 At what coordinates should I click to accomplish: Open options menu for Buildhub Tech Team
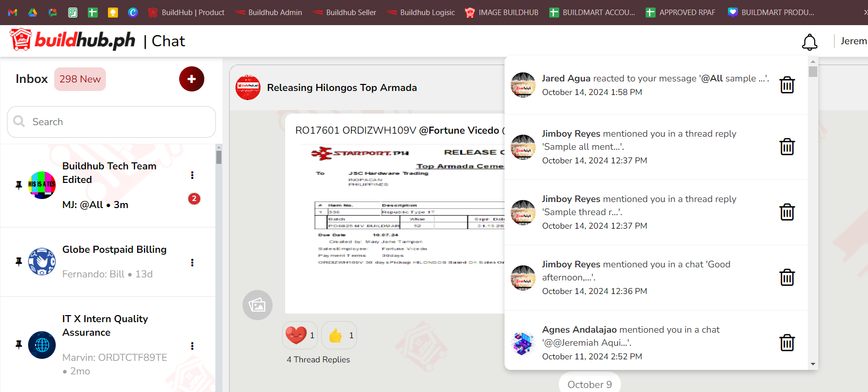192,175
